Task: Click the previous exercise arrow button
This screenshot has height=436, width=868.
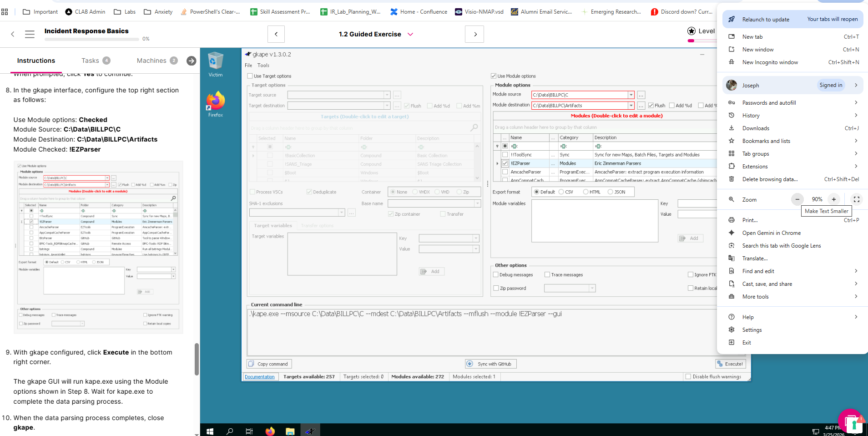Action: click(x=276, y=34)
